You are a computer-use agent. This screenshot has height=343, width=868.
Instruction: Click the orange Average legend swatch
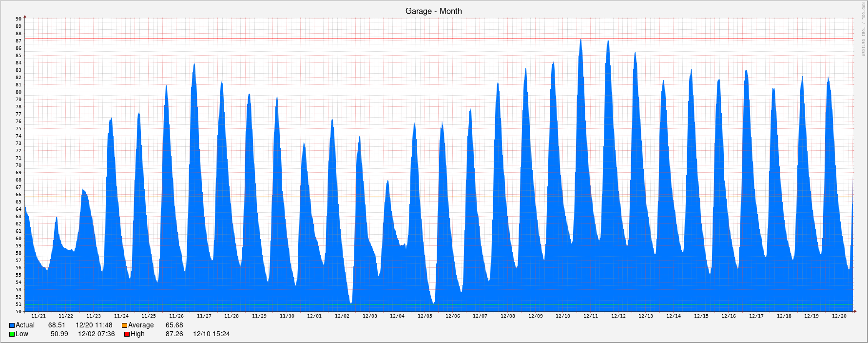pos(124,325)
